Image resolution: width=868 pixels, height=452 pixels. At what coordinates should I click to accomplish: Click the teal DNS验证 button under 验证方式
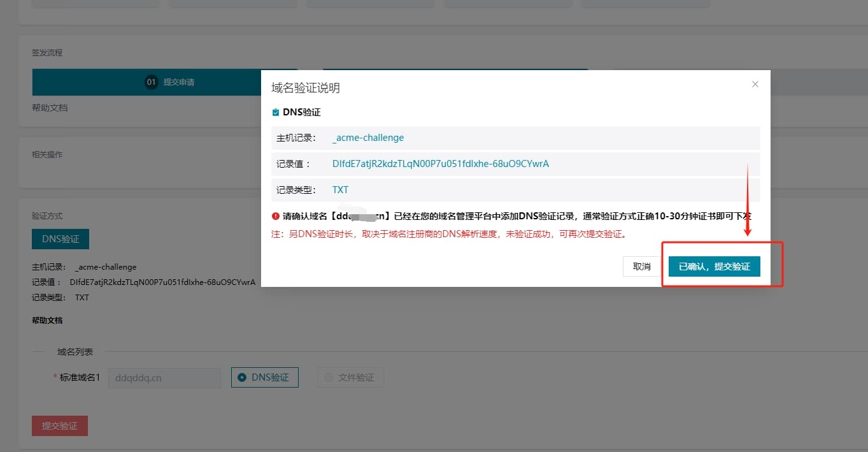(x=60, y=239)
